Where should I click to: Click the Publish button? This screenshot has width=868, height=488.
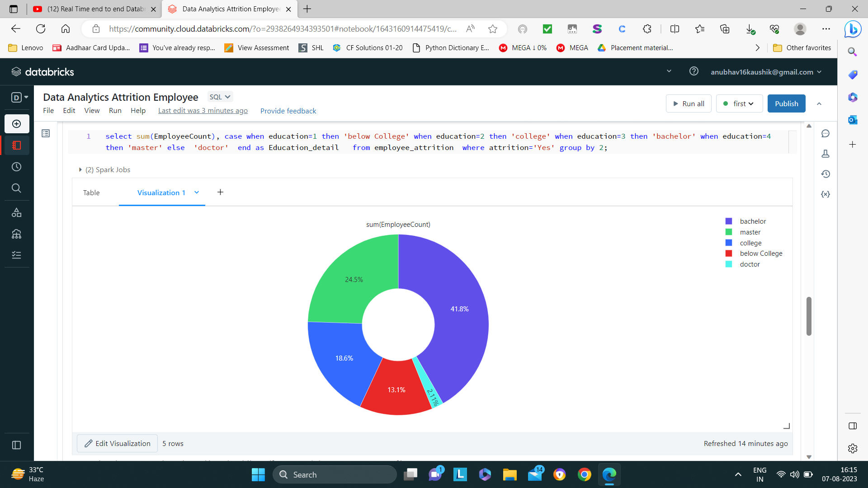click(x=786, y=103)
